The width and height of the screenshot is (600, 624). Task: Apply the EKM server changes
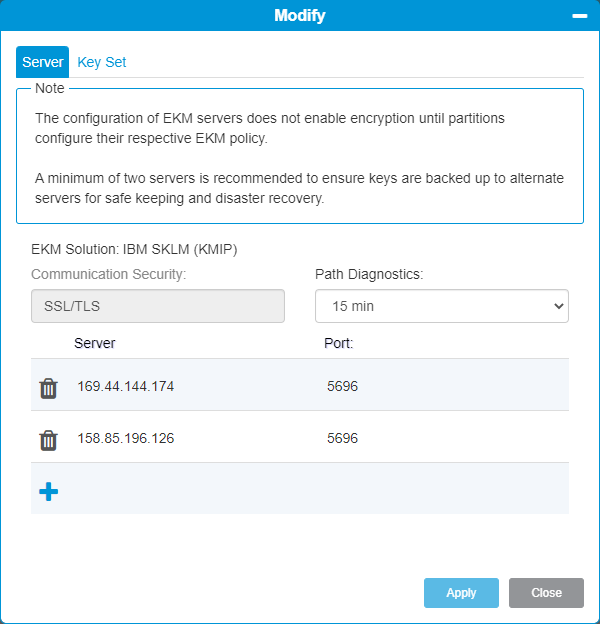point(461,593)
